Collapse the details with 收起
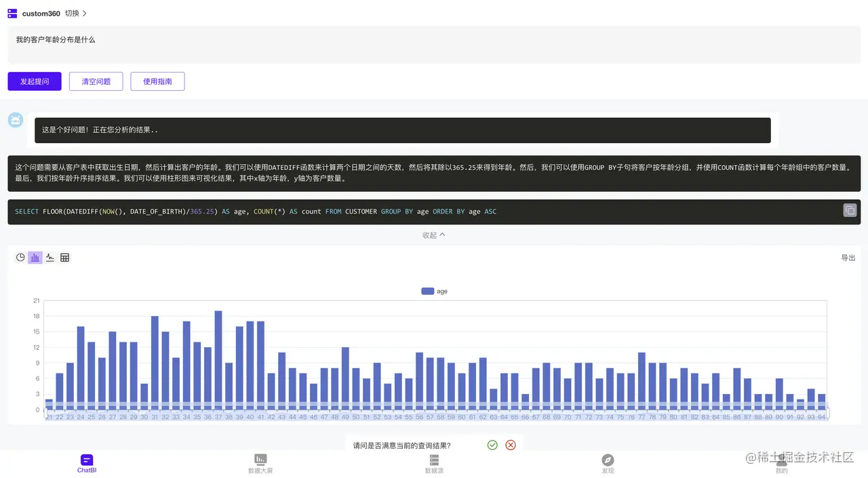 pyautogui.click(x=434, y=235)
